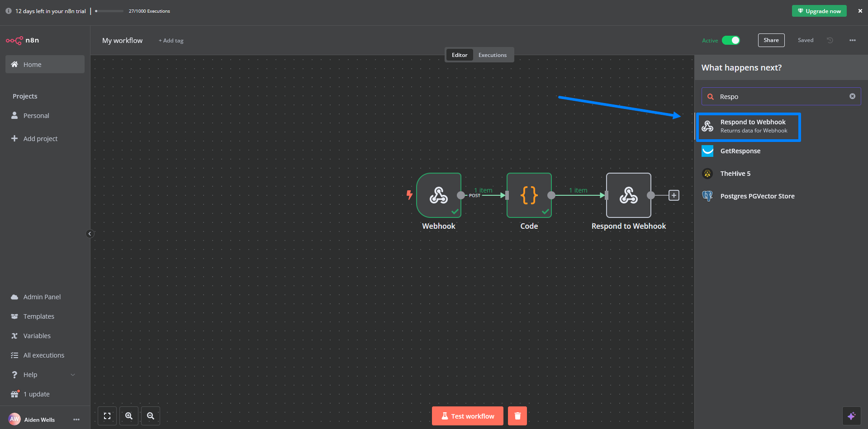Click Test workflow button
The height and width of the screenshot is (429, 868).
coord(468,416)
